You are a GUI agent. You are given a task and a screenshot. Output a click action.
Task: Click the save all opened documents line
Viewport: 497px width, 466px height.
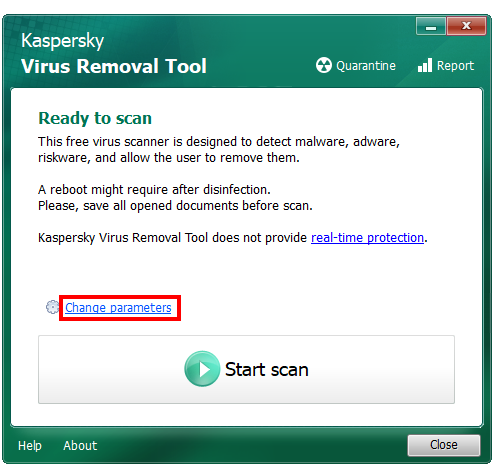(x=175, y=206)
